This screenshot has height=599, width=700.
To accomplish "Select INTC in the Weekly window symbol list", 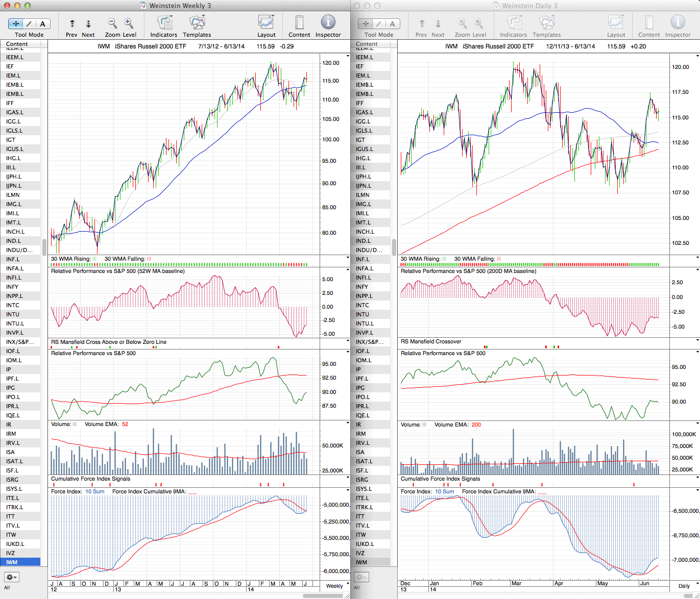I will pyautogui.click(x=13, y=305).
